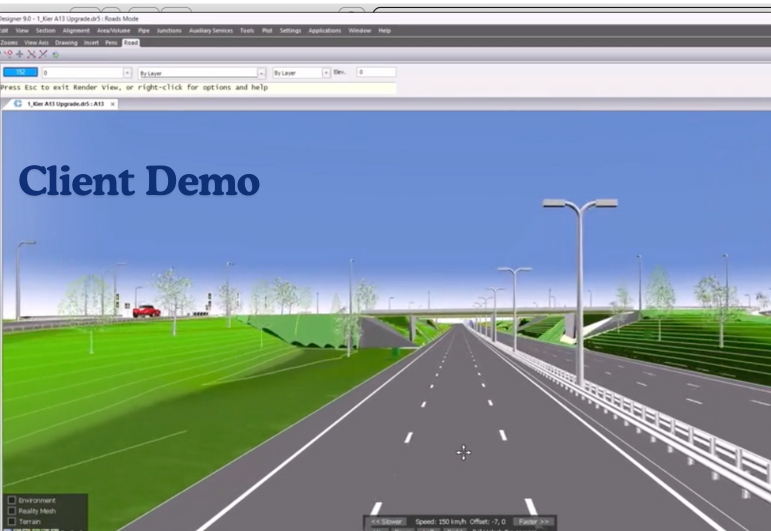Click the Elev. input field

pos(376,73)
